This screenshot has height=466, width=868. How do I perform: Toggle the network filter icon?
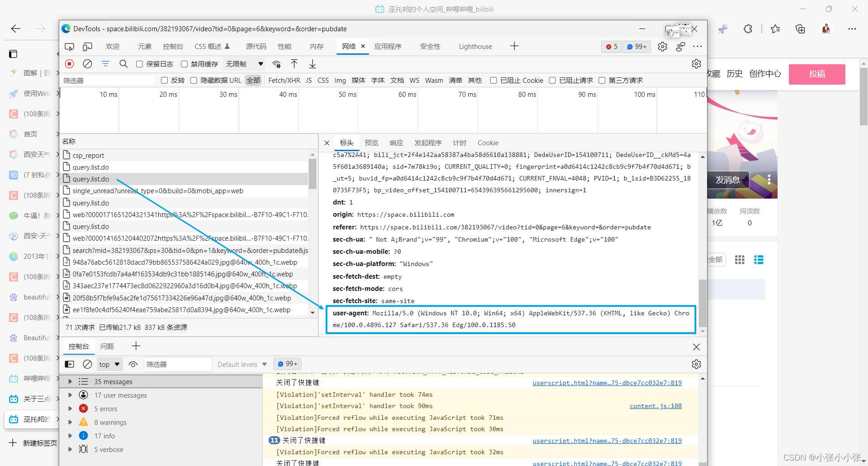point(105,64)
